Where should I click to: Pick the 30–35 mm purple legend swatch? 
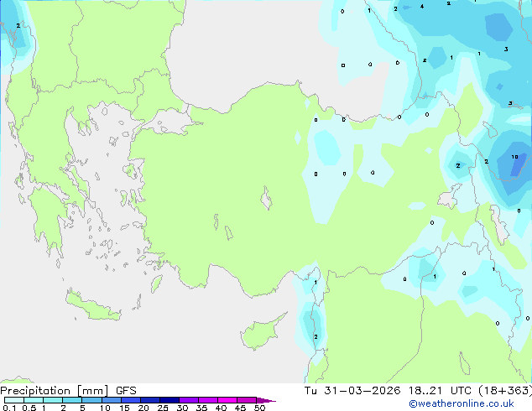[189, 400]
